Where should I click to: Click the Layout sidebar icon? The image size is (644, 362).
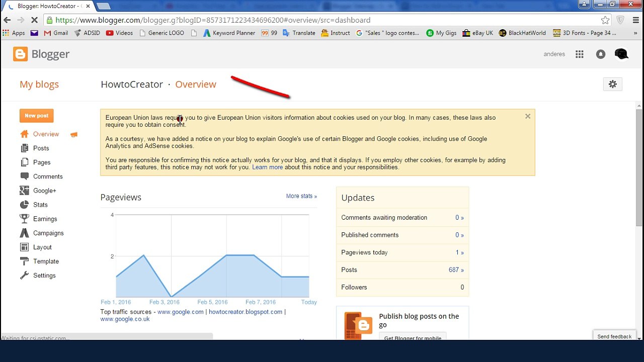pos(24,247)
